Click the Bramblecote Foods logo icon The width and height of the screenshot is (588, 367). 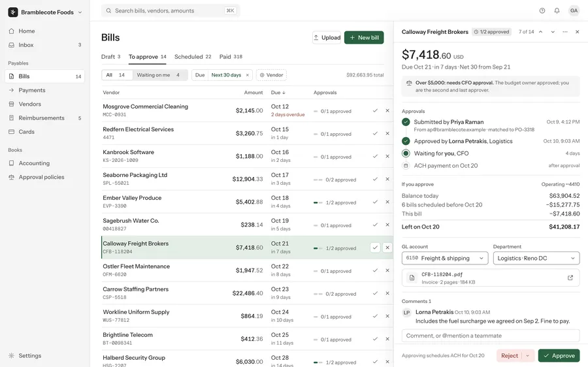[x=13, y=12]
